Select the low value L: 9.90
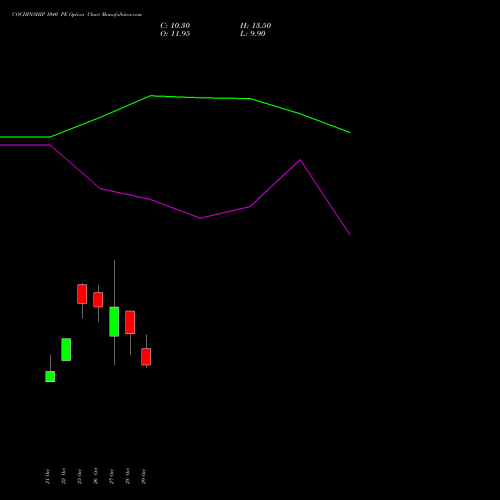500x500 pixels. [x=253, y=34]
